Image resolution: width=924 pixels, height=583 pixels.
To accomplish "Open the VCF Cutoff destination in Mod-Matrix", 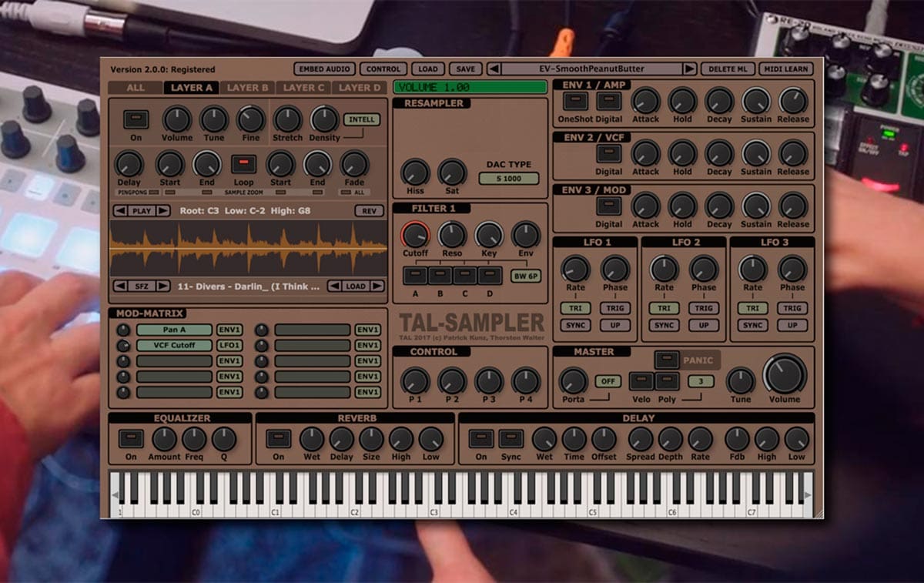I will [x=174, y=346].
